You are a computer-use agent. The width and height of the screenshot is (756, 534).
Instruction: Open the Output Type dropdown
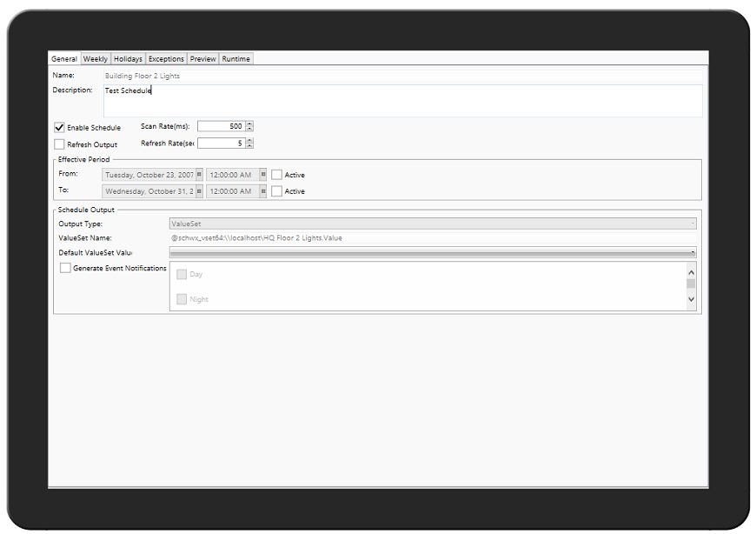[693, 224]
